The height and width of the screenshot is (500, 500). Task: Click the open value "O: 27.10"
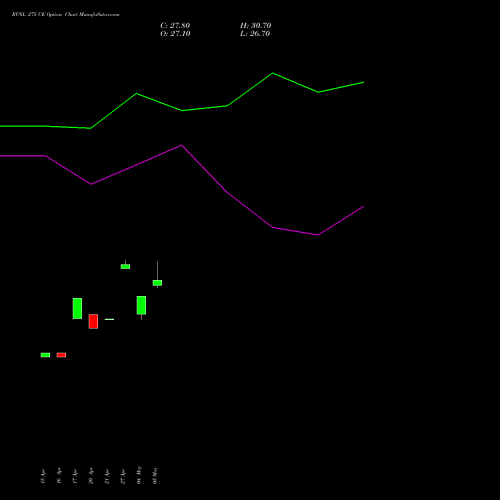175,34
